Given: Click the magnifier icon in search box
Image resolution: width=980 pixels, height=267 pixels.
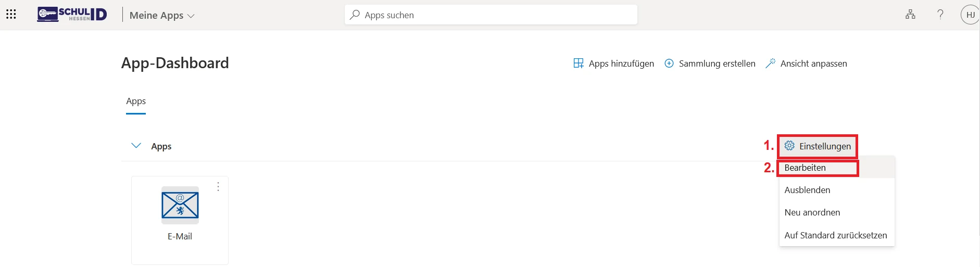Looking at the screenshot, I should 355,15.
